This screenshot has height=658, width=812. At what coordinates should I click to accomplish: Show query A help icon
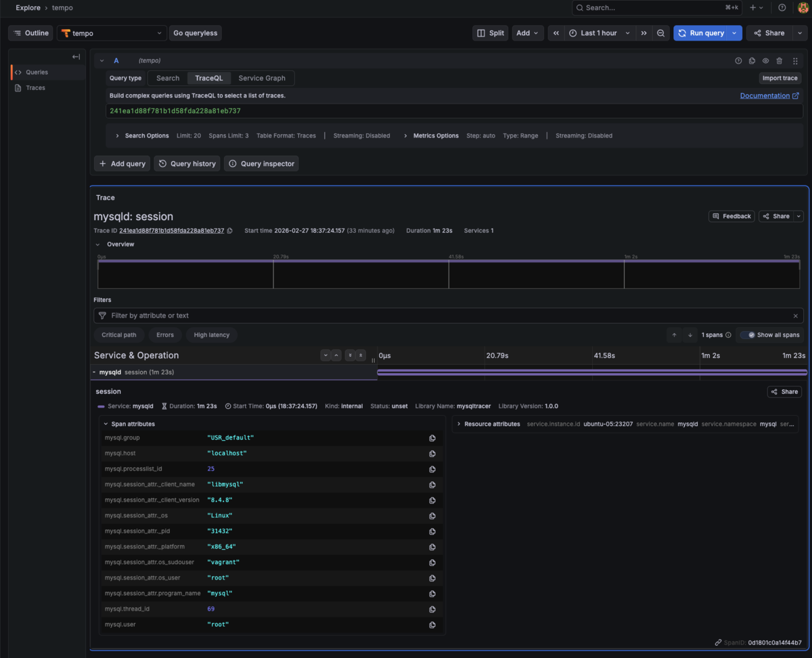[x=738, y=61]
